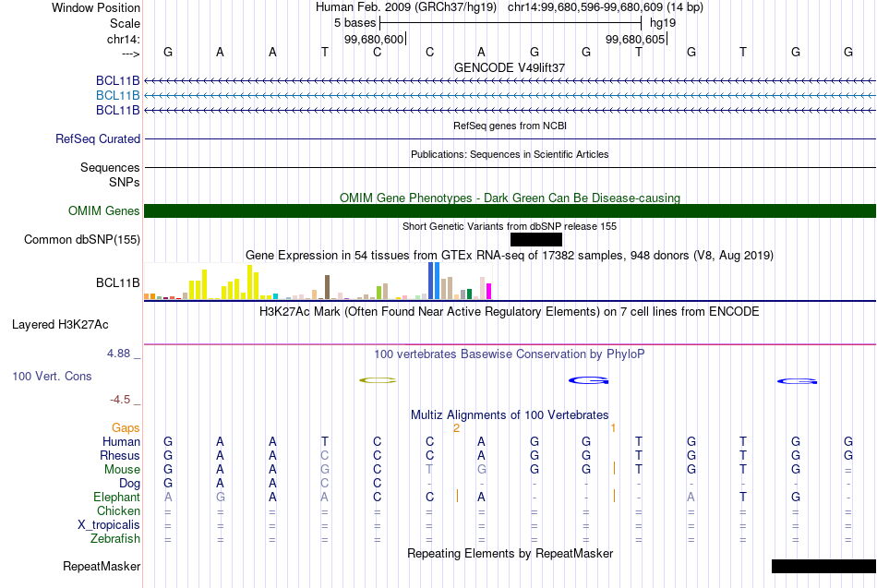Open Short Genetic Variants from dbSNP title
The image size is (877, 588).
click(x=510, y=226)
